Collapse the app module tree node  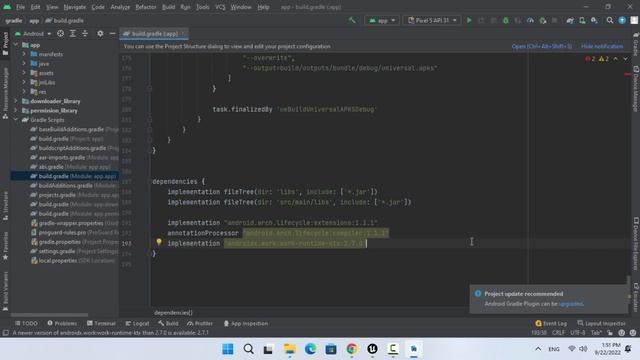coord(16,44)
